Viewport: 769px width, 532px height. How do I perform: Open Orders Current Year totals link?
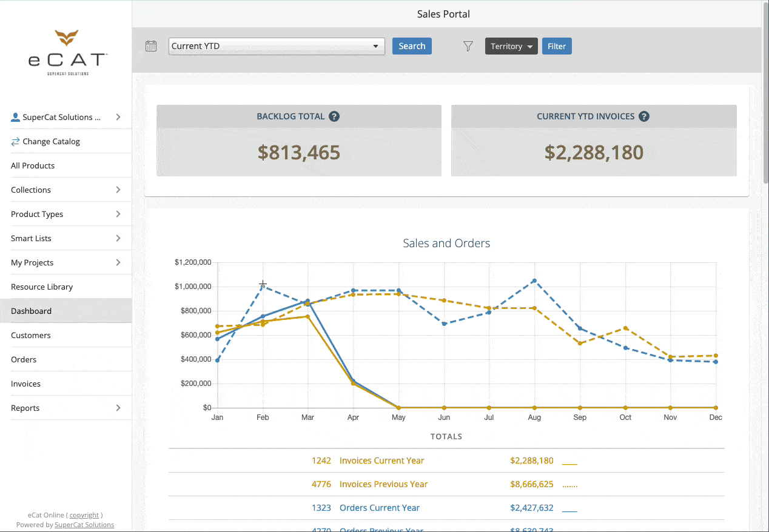tap(380, 508)
